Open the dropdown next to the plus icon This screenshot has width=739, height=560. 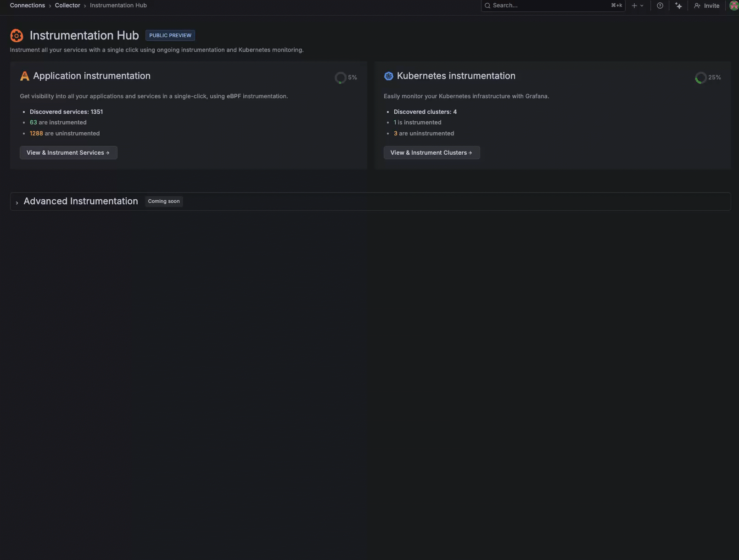[642, 6]
